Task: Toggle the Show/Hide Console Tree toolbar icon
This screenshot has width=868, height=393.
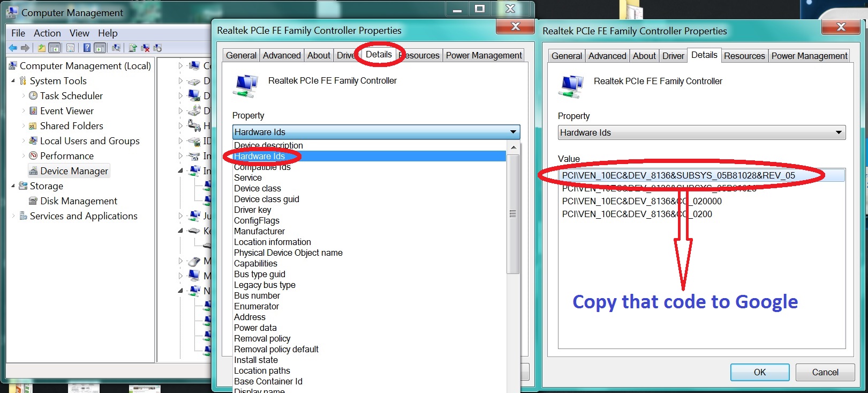Action: 55,48
